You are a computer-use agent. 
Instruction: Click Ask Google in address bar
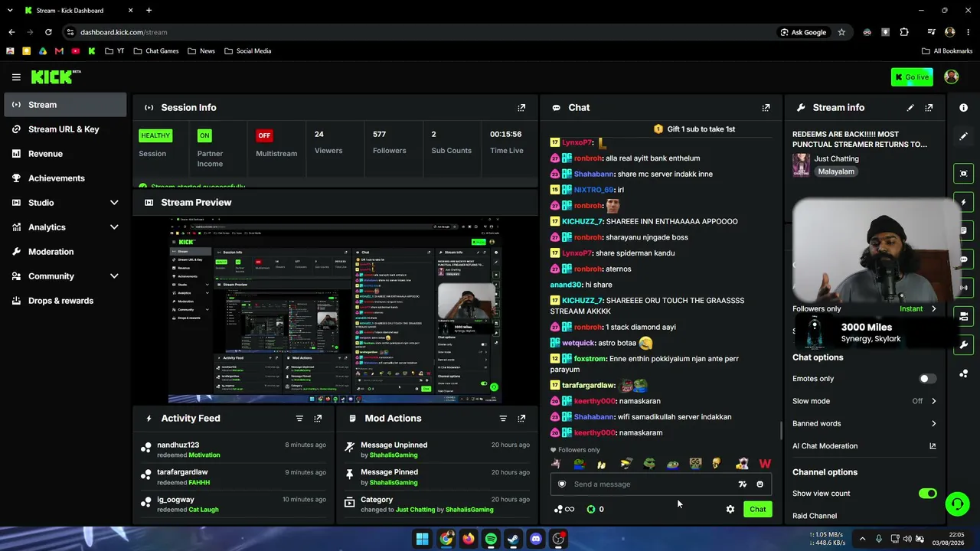click(x=803, y=32)
